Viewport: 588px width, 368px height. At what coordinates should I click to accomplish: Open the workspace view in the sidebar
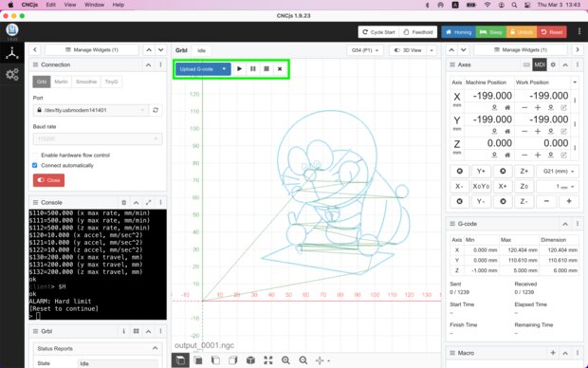point(12,53)
